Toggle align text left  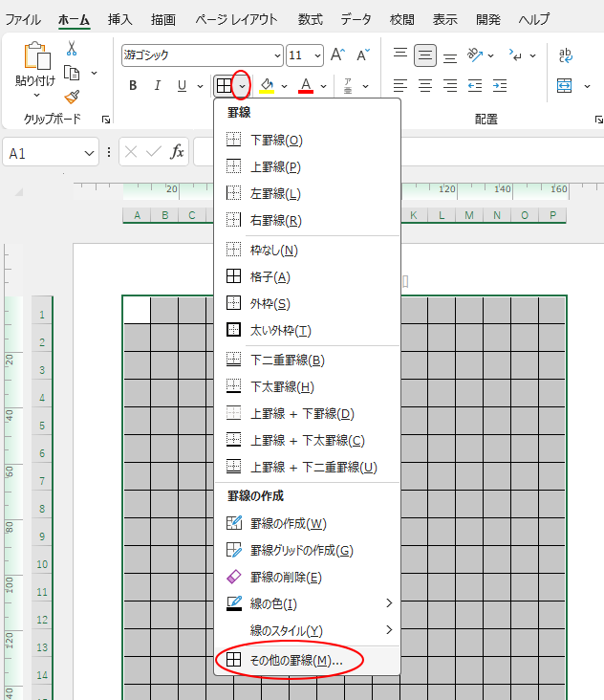(400, 85)
